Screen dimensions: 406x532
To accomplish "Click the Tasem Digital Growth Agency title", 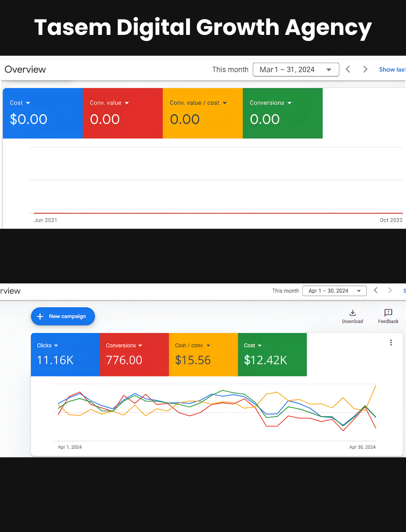I will 203,28.
